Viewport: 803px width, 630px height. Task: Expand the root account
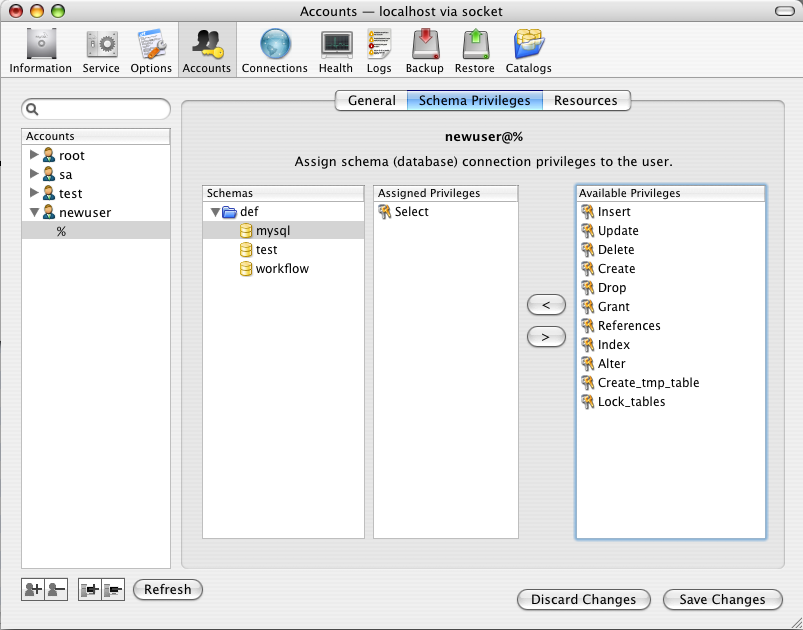click(x=34, y=155)
